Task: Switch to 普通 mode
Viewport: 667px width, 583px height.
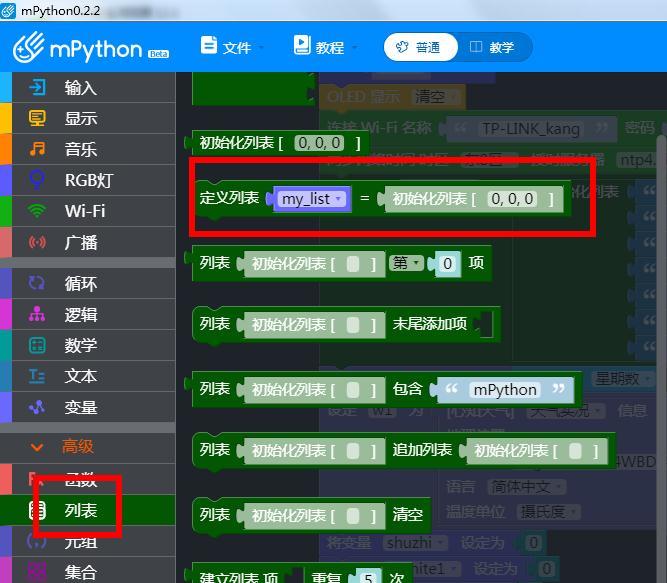Action: pos(420,47)
